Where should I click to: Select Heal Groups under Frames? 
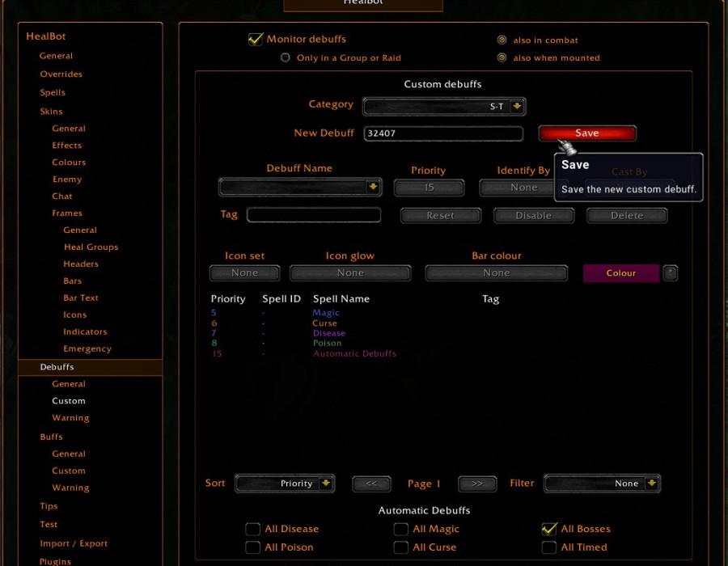tap(91, 247)
